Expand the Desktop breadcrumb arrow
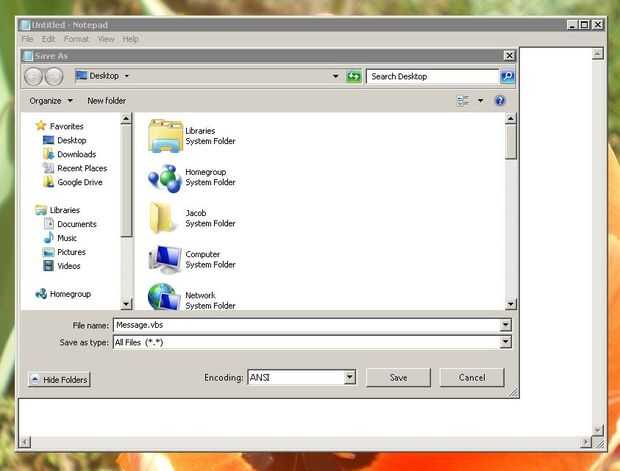This screenshot has width=620, height=471. pyautogui.click(x=127, y=76)
